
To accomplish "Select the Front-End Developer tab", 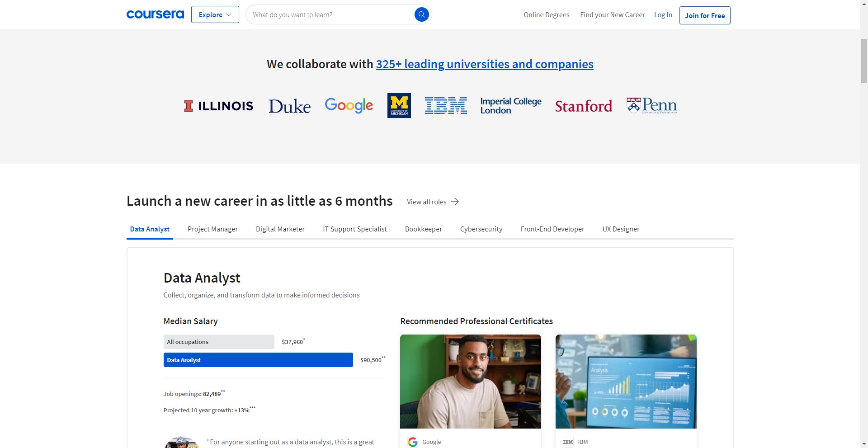I will point(552,229).
